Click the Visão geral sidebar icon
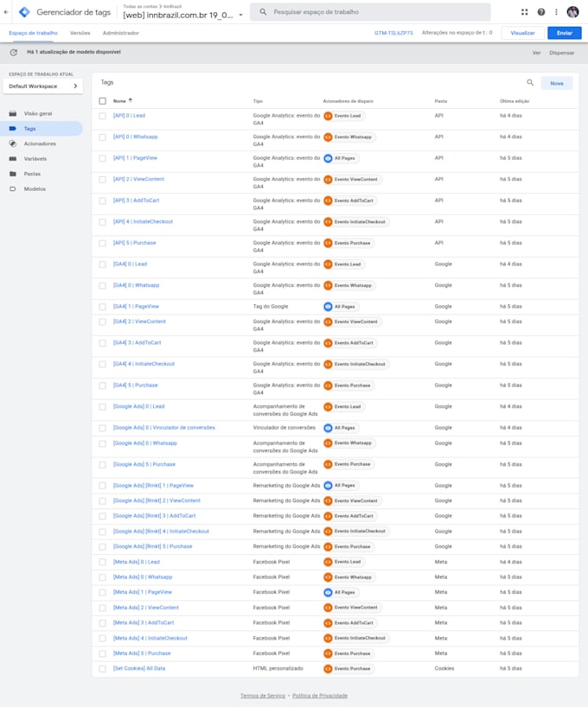Screen dimensions: 588x707 click(x=13, y=113)
